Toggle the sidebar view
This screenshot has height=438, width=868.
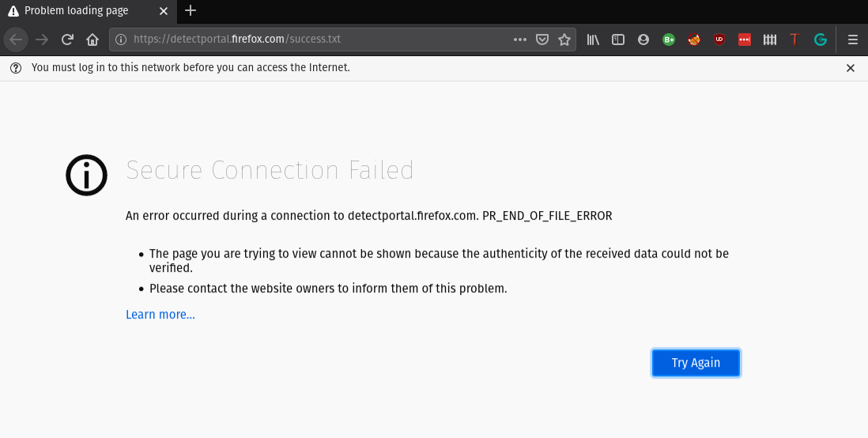pyautogui.click(x=618, y=40)
